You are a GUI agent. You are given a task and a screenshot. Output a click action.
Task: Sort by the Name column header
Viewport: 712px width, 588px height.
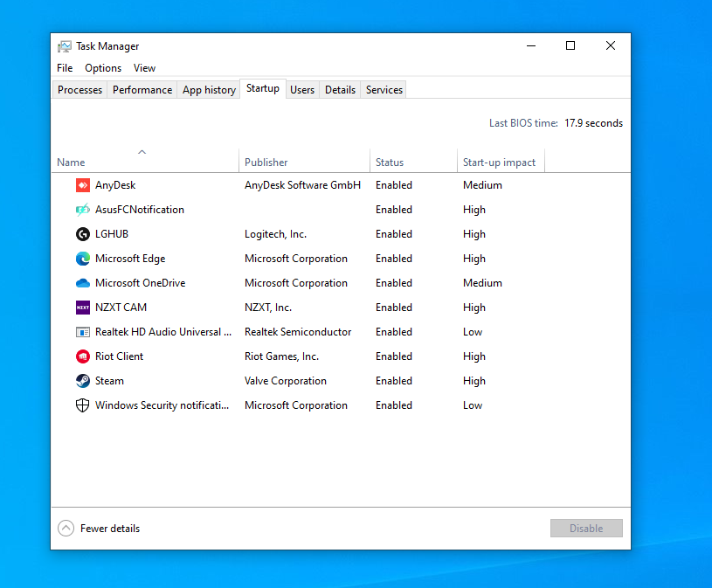click(x=145, y=160)
